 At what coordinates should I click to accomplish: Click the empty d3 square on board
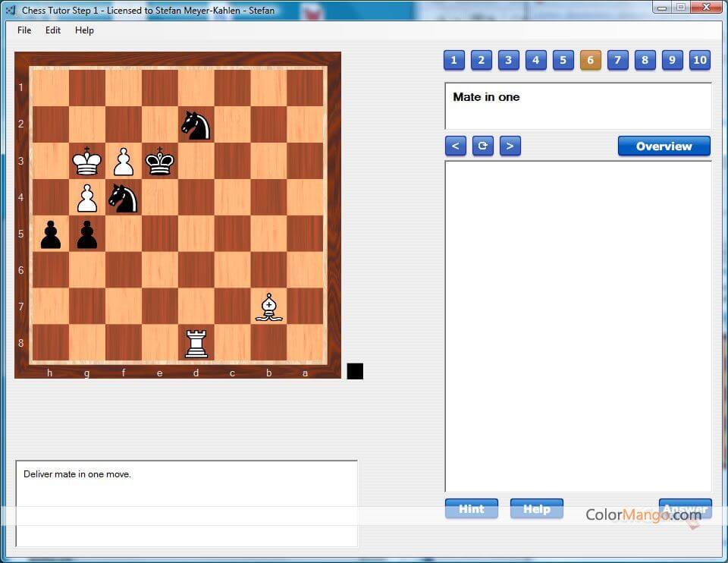(196, 161)
